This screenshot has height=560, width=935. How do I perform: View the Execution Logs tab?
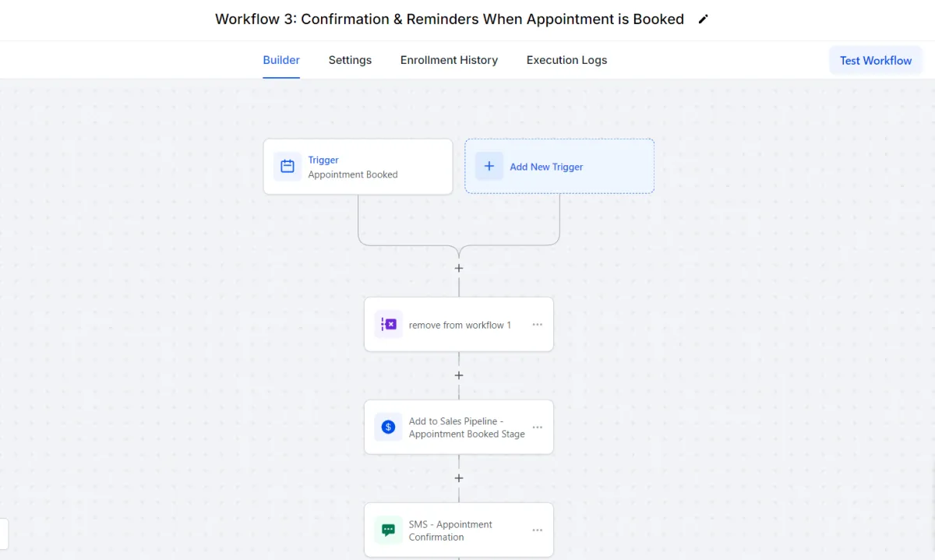pyautogui.click(x=566, y=60)
